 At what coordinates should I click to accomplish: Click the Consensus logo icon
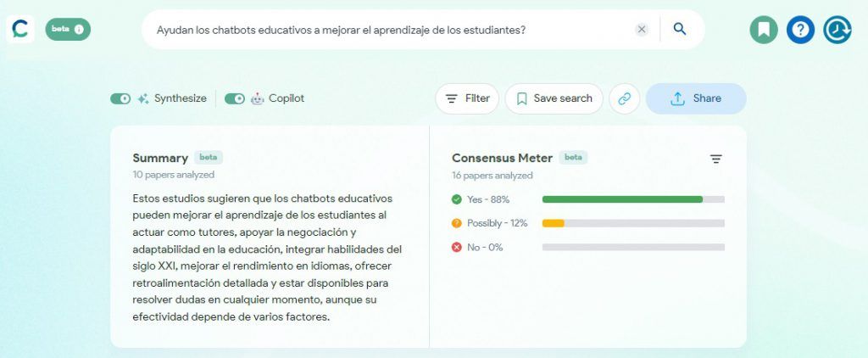point(20,29)
